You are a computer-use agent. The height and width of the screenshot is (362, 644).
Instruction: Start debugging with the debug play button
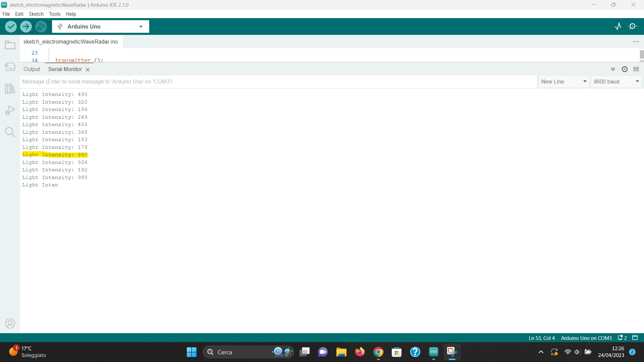click(x=41, y=26)
